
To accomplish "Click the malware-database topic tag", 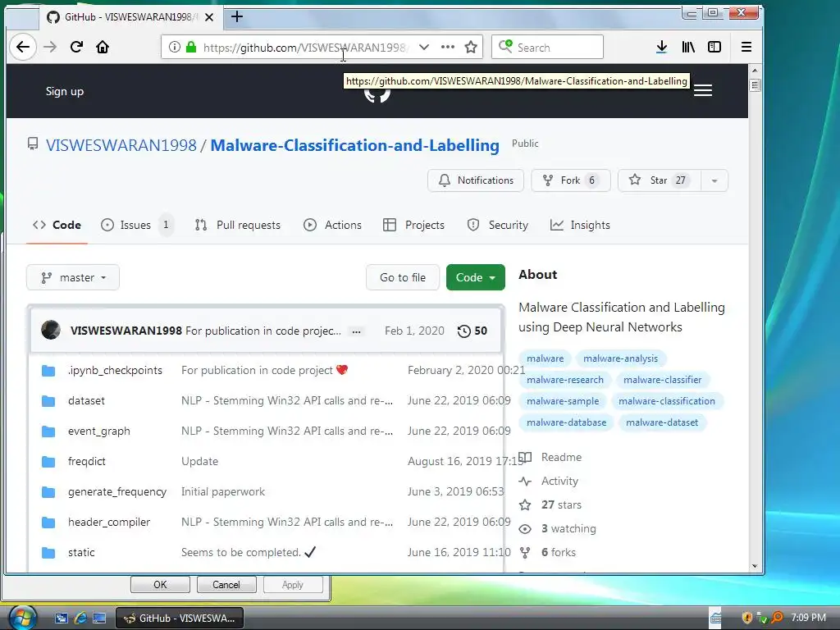I will pos(566,422).
